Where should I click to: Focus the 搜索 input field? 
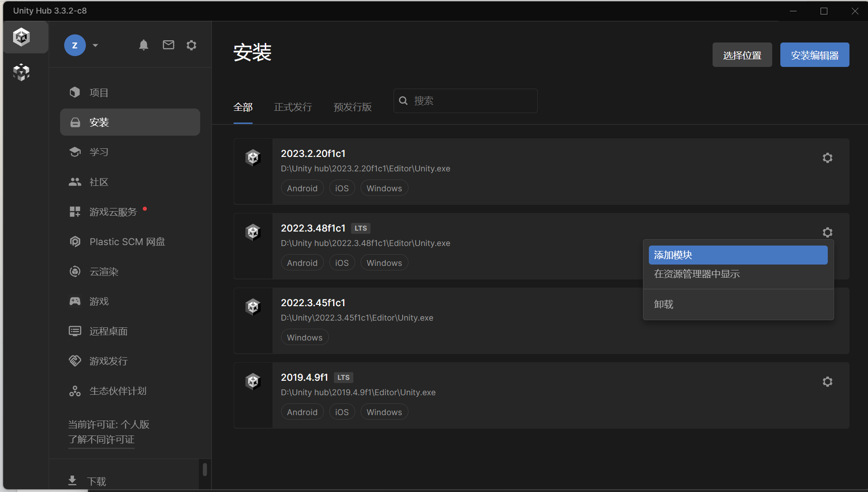tap(465, 101)
